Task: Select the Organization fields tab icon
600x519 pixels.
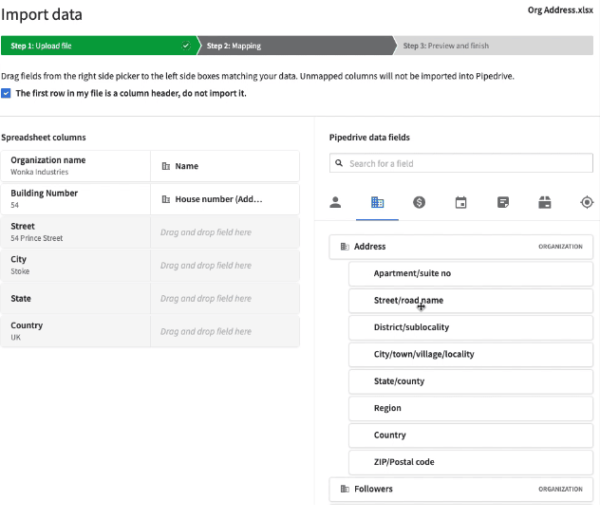Action: pos(377,202)
